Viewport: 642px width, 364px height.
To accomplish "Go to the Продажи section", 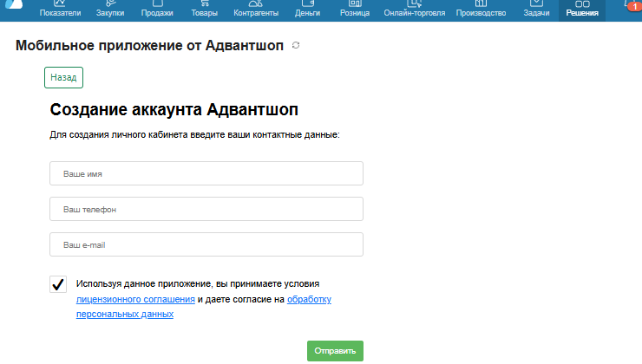I will (x=157, y=9).
